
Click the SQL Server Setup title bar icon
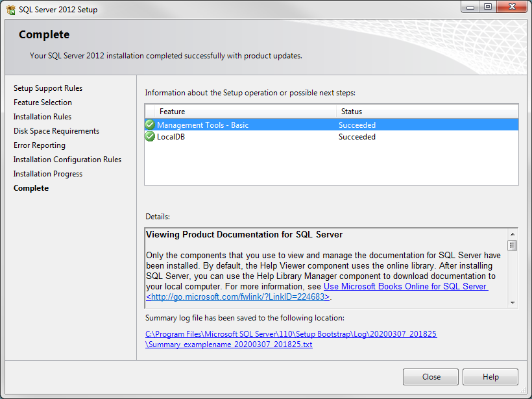click(10, 10)
